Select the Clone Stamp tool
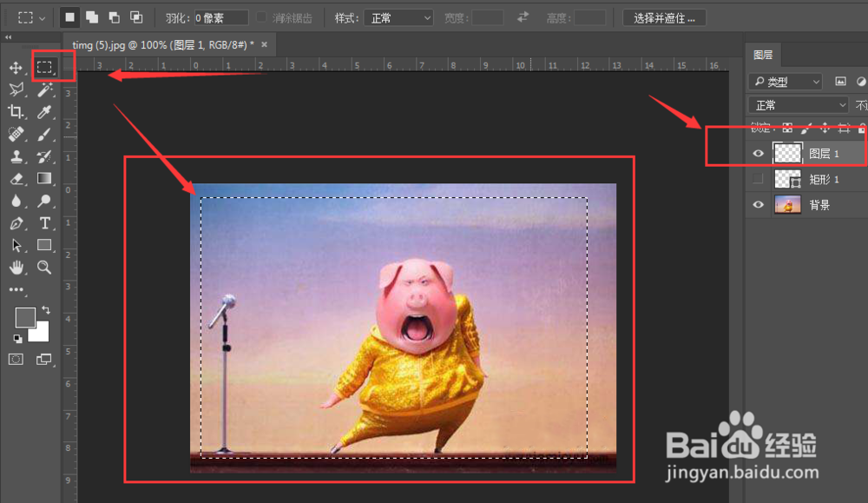Viewport: 868px width, 503px height. pyautogui.click(x=16, y=156)
